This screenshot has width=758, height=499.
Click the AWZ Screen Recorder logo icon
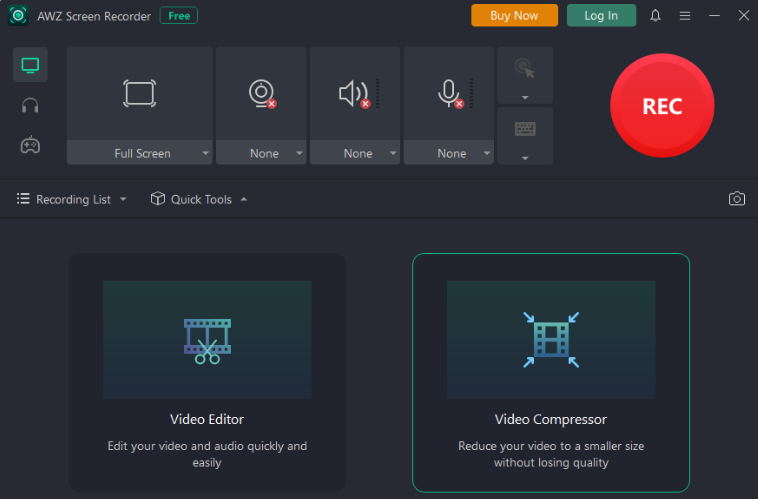point(18,15)
